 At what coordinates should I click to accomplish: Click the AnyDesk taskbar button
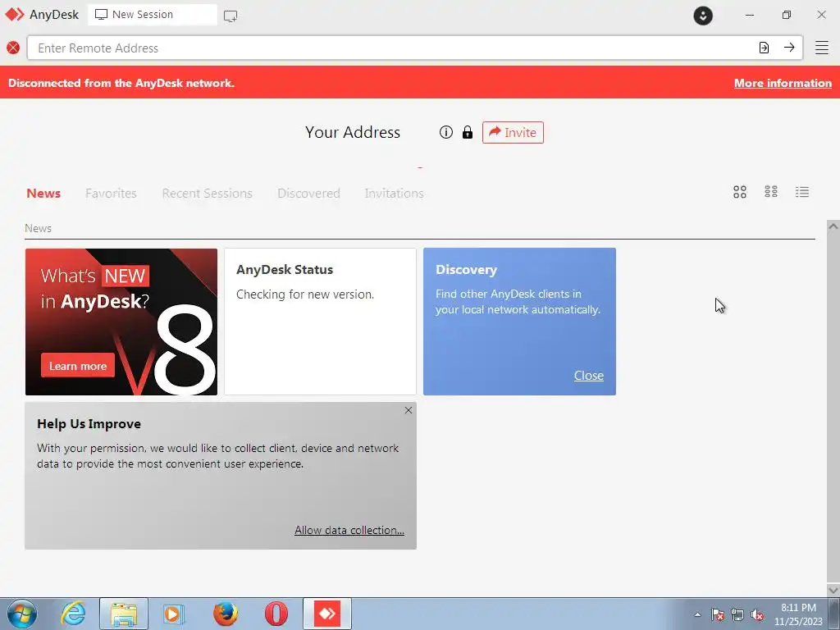327,614
